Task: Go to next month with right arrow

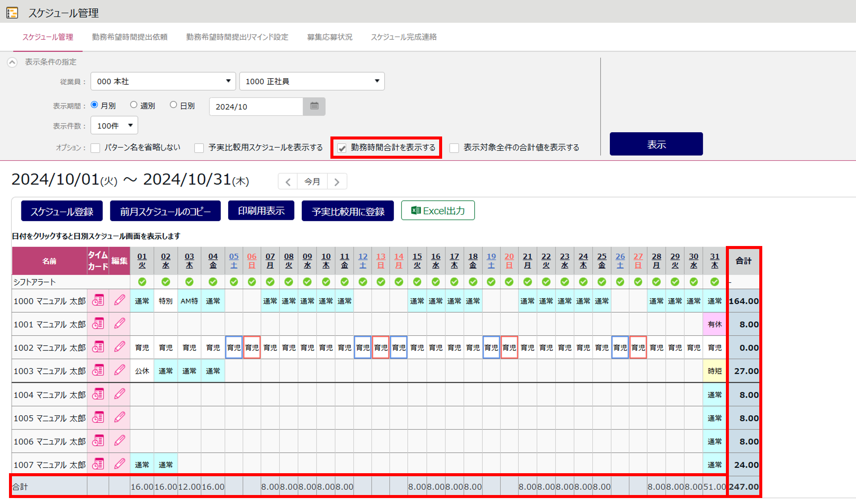Action: (337, 182)
